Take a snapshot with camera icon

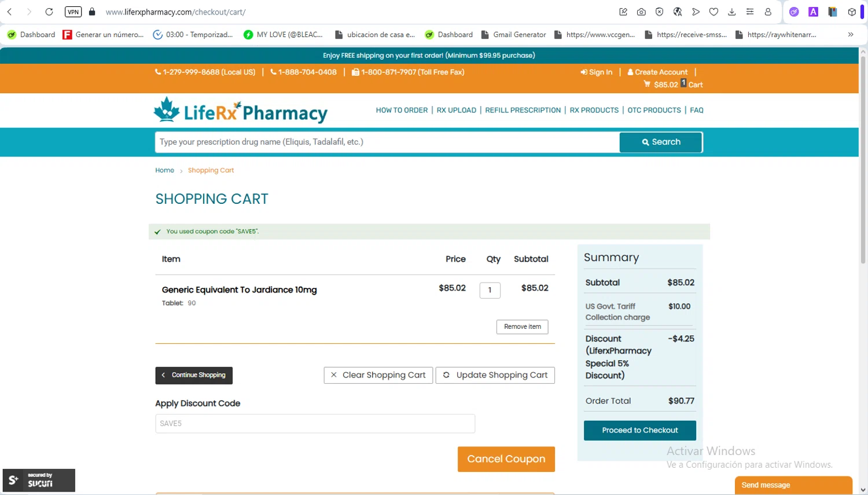tap(641, 12)
